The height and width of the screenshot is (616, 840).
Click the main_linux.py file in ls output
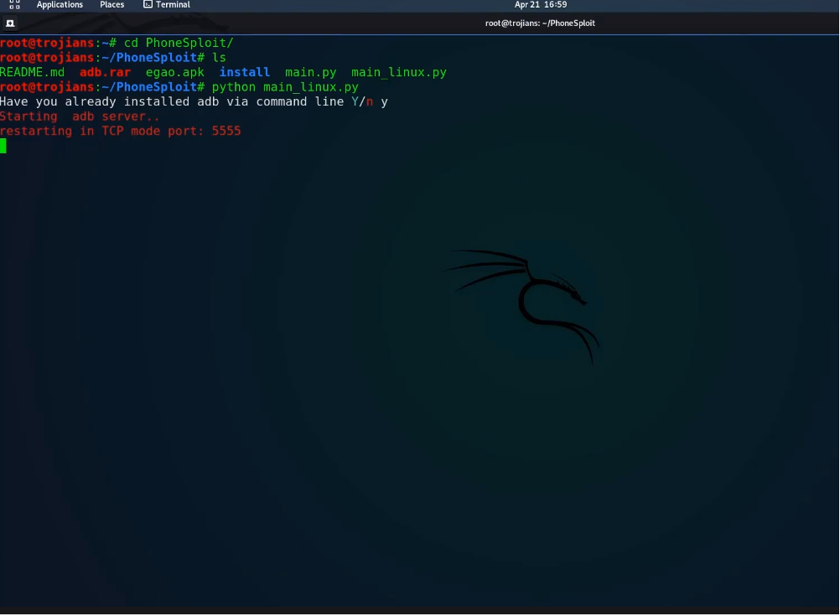click(399, 72)
